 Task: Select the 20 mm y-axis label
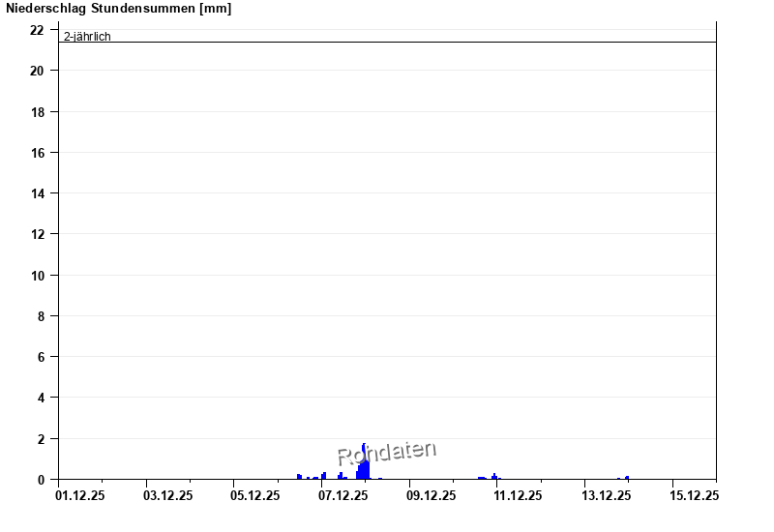click(37, 71)
